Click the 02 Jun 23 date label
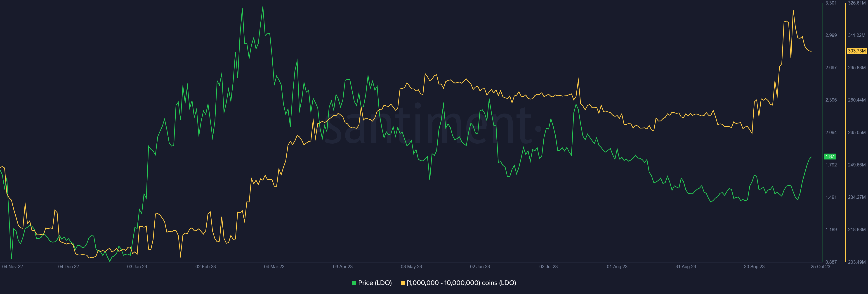 coord(480,267)
